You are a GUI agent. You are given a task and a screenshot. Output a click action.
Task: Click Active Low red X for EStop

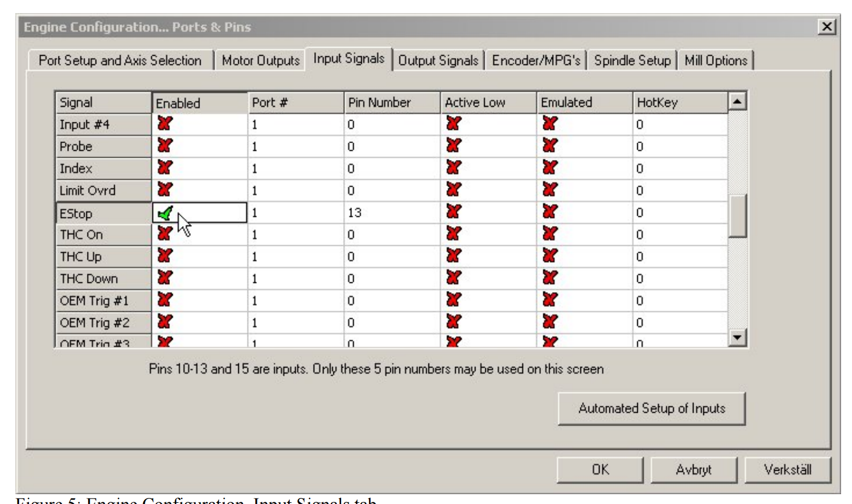pos(454,212)
